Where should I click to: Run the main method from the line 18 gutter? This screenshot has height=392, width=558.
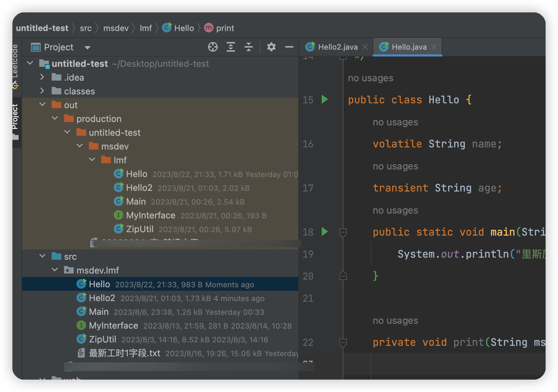click(324, 232)
